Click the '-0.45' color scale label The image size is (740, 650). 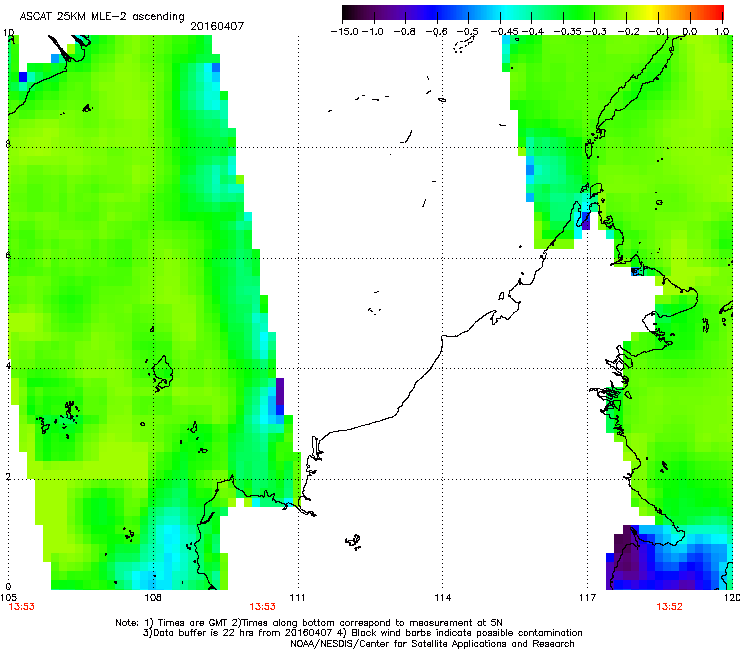pos(505,32)
